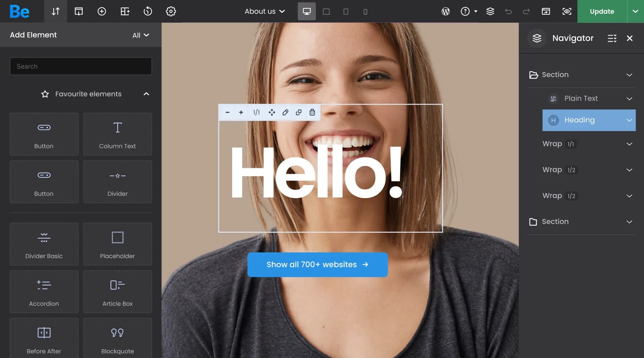This screenshot has width=644, height=358.
Task: Click the preview eye icon
Action: tap(566, 12)
